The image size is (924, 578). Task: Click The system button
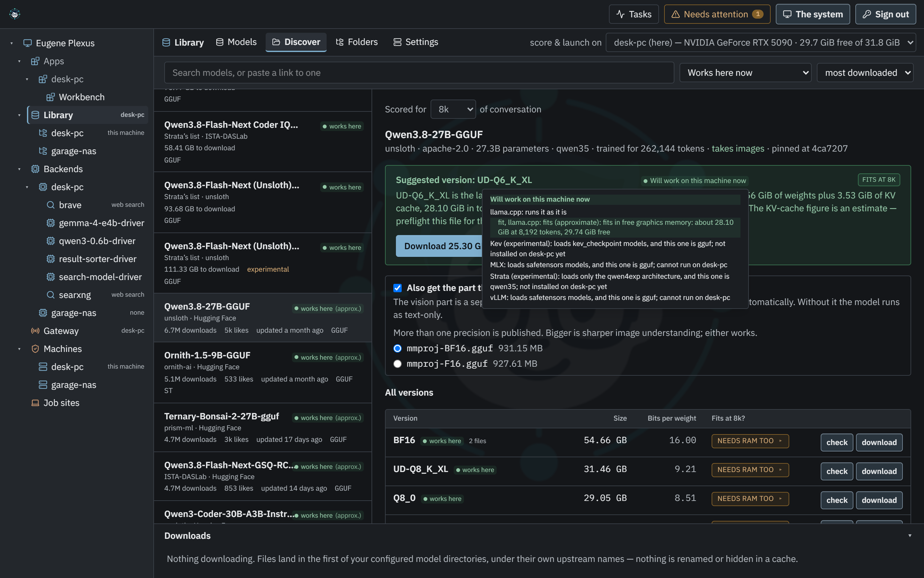(x=813, y=14)
